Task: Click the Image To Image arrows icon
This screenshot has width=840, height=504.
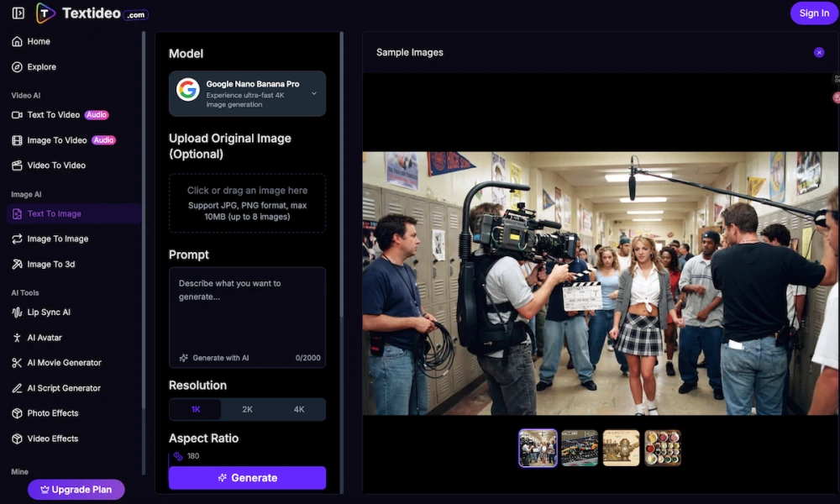Action: click(x=17, y=239)
